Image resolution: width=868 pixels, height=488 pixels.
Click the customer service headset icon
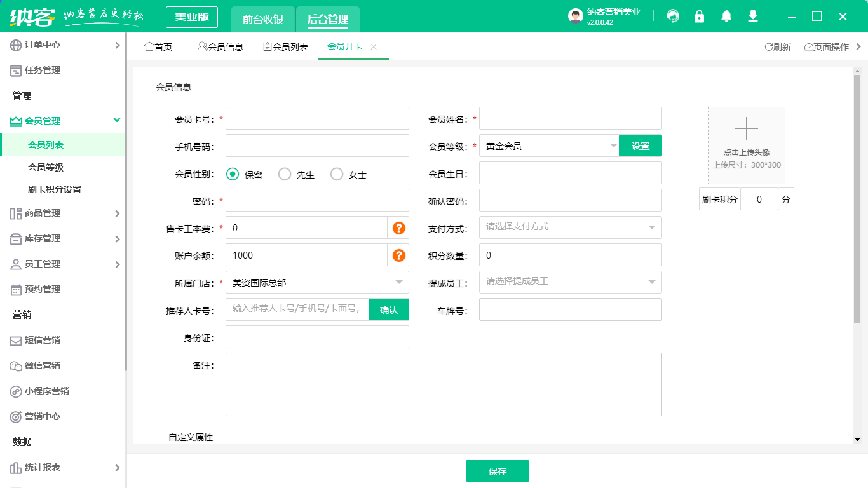[673, 17]
